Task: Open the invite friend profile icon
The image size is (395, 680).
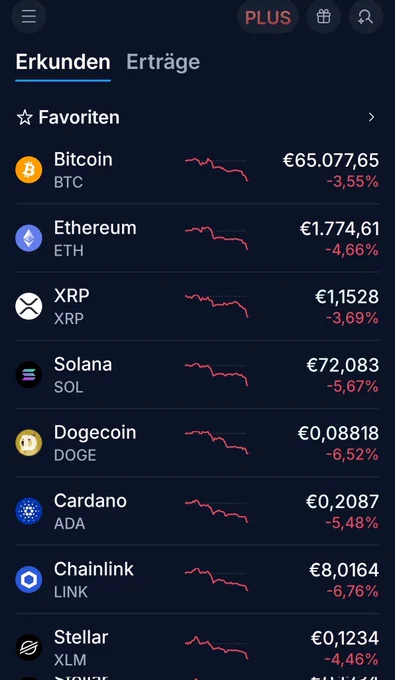Action: [x=366, y=17]
